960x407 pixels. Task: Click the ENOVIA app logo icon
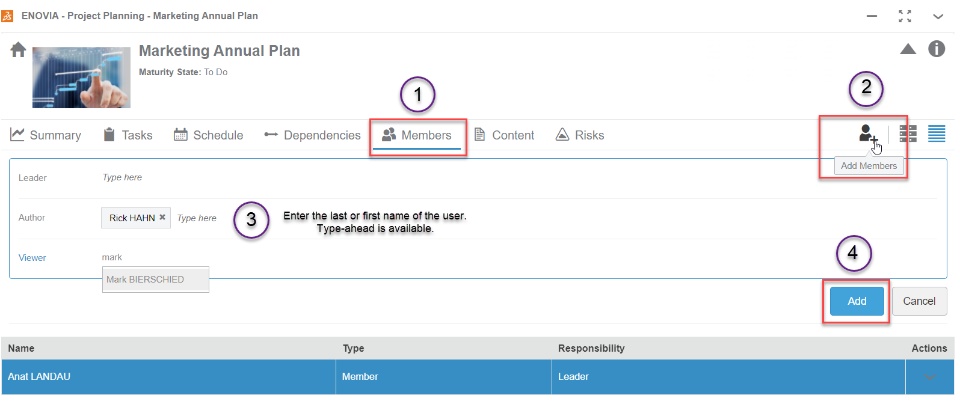point(9,15)
